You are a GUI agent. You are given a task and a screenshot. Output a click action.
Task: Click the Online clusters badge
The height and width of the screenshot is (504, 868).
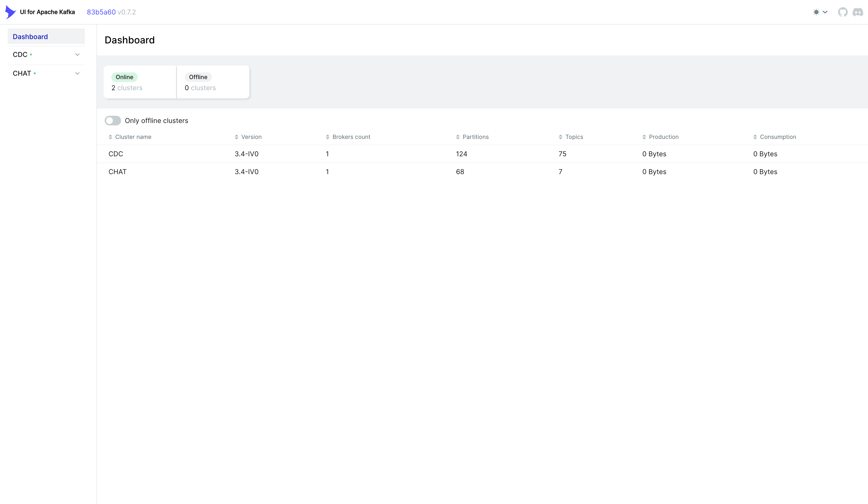point(124,77)
